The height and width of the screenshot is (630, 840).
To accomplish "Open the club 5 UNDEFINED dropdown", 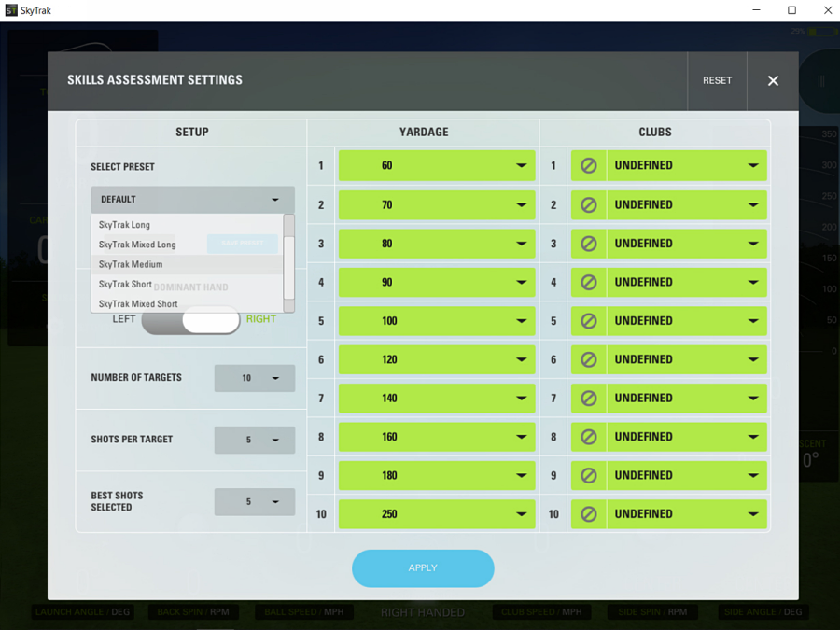I will tap(687, 321).
